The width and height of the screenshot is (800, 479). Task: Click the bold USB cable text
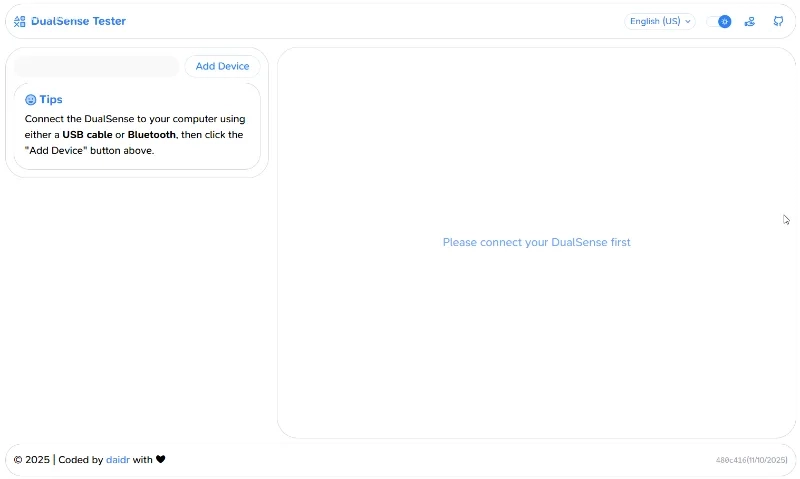point(87,134)
